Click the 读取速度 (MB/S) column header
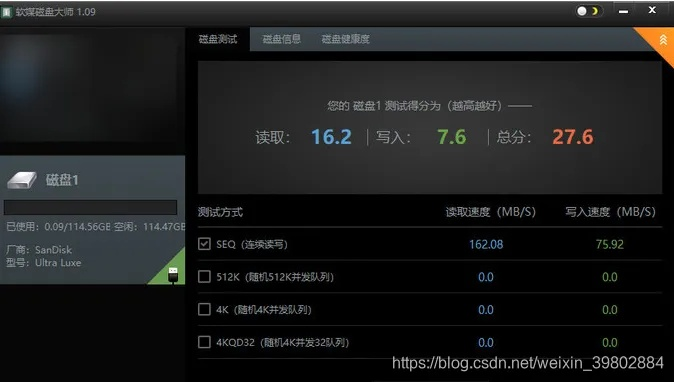 pyautogui.click(x=490, y=212)
